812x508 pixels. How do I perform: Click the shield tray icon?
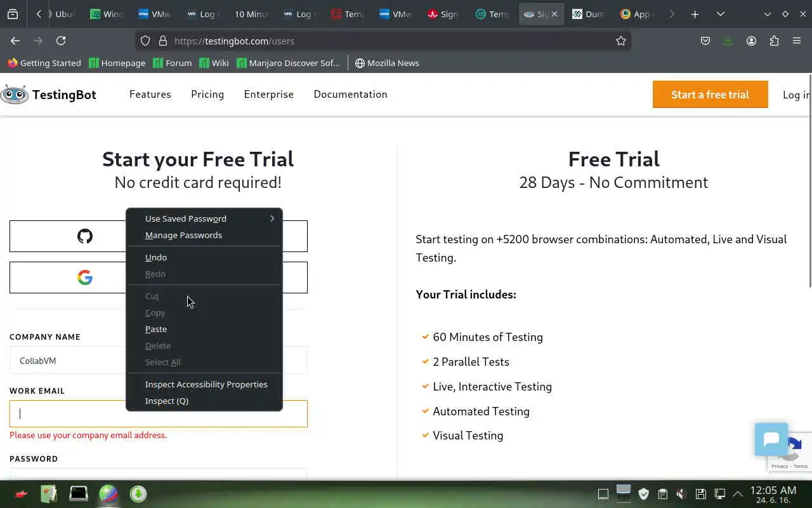click(x=643, y=494)
